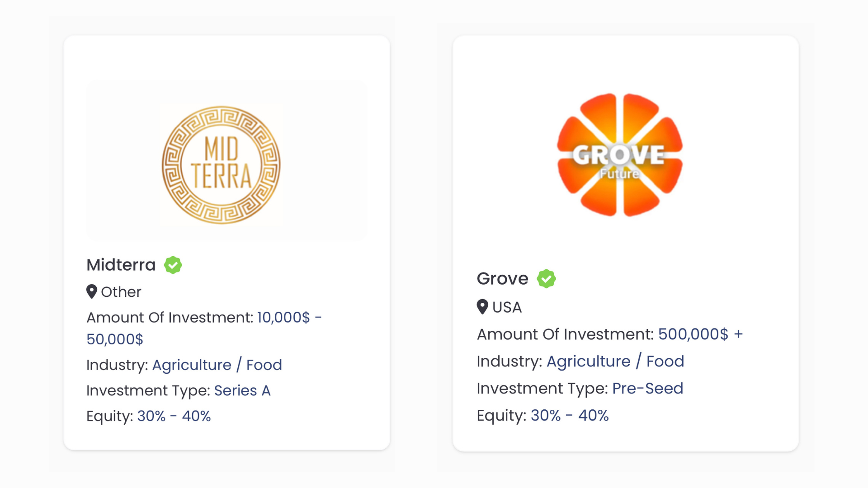Click the checkmark inside Grove's green badge
868x488 pixels.
546,279
